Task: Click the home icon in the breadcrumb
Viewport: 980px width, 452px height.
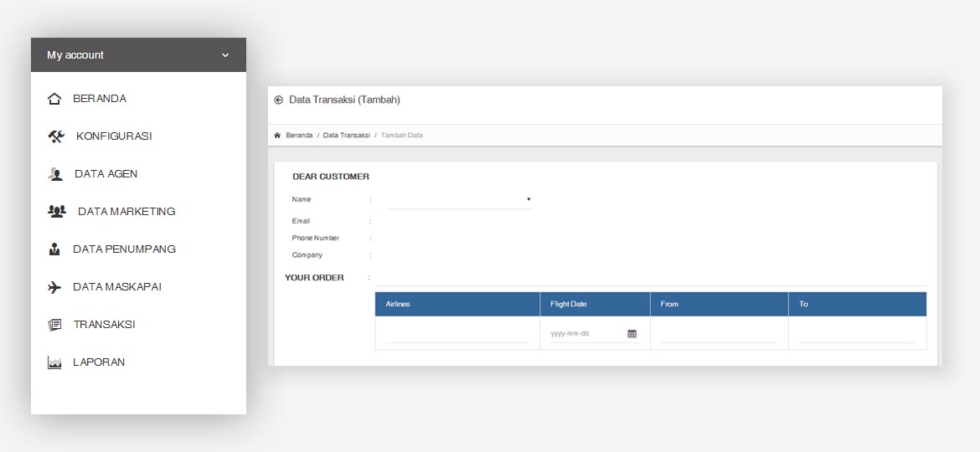Action: (x=277, y=136)
